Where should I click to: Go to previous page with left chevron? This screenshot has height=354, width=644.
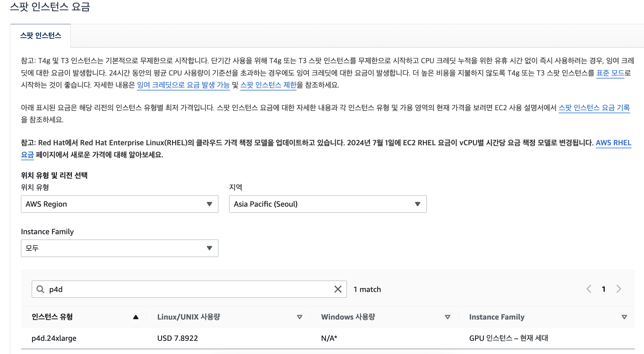pos(589,289)
